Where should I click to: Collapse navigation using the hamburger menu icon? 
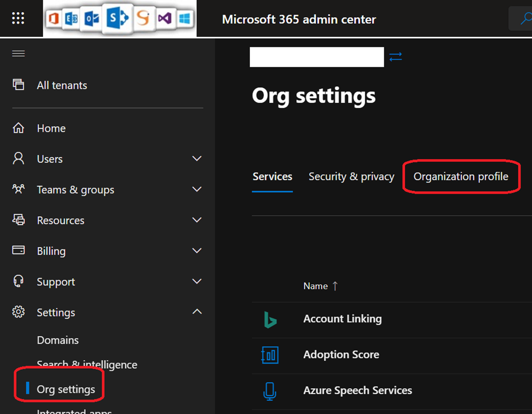(18, 53)
